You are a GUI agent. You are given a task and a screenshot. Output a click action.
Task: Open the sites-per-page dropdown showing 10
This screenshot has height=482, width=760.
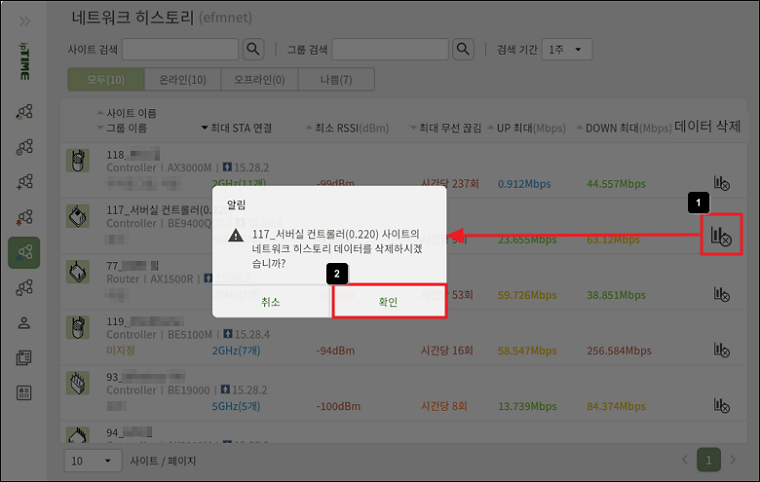pos(92,460)
